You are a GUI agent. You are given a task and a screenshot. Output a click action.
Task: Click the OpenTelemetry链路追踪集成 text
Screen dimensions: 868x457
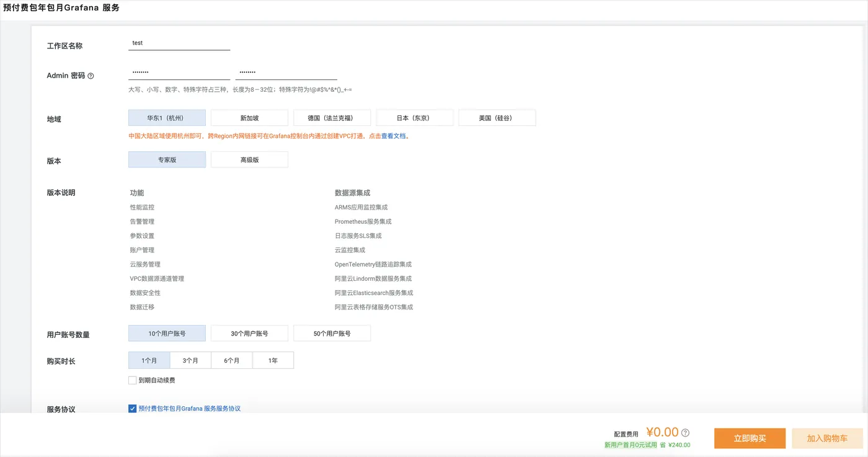[x=373, y=264]
